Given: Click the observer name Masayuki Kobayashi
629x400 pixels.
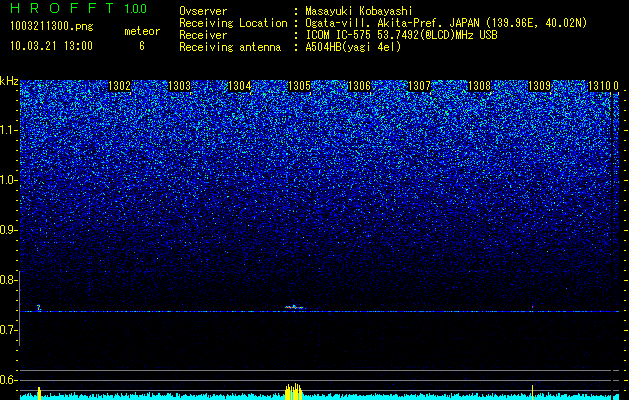Looking at the screenshot, I should point(359,11).
